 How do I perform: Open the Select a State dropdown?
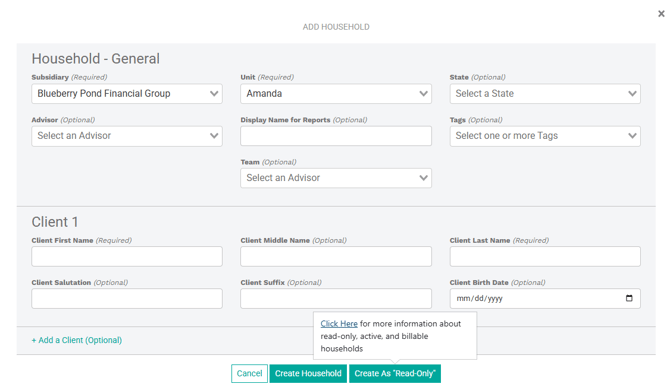[x=545, y=94]
